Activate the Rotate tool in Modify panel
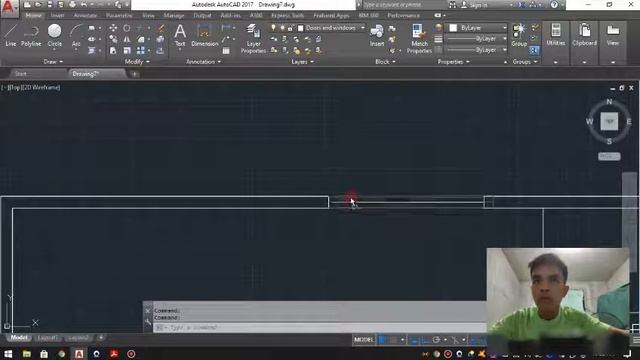The image size is (640, 360). [127, 28]
